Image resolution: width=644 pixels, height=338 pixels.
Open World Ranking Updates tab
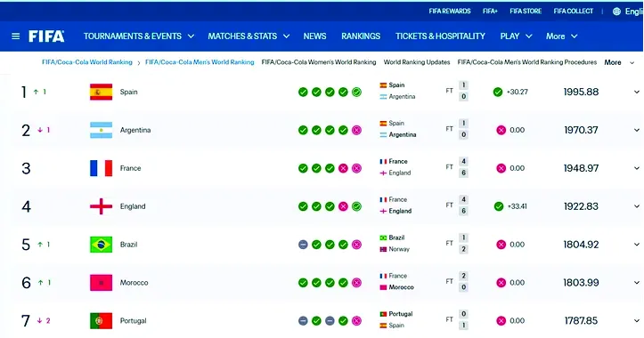point(417,62)
